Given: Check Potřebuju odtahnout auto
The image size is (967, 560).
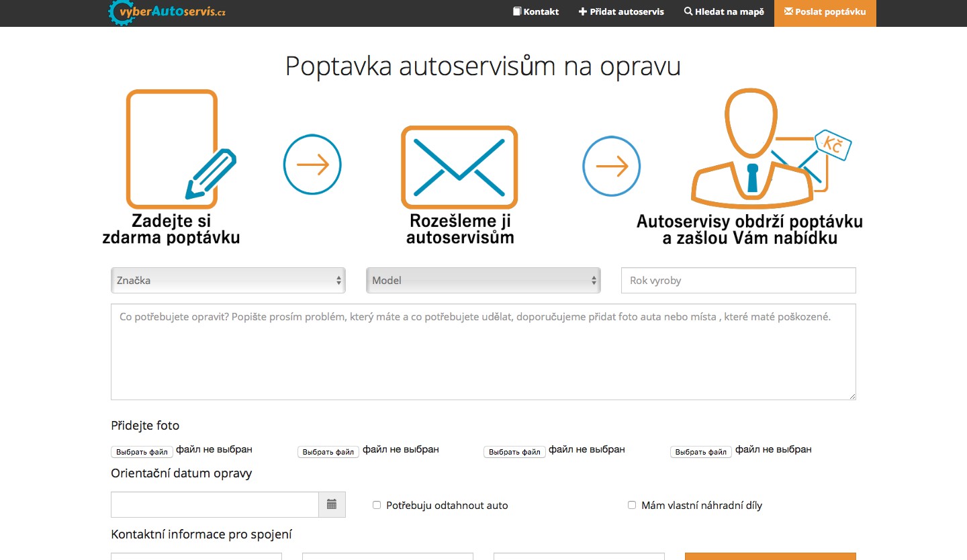Looking at the screenshot, I should click(377, 505).
